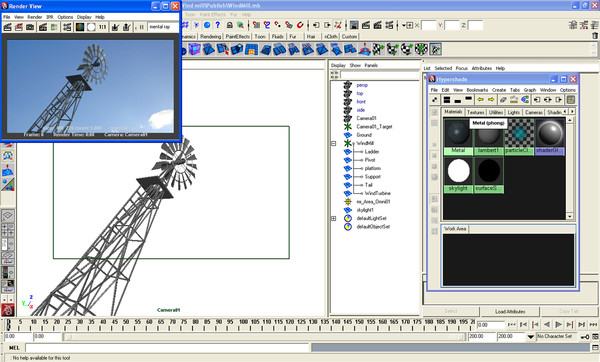This screenshot has width=600, height=362.
Task: Display RGB channels icon in Render View
Action: pyautogui.click(x=80, y=27)
